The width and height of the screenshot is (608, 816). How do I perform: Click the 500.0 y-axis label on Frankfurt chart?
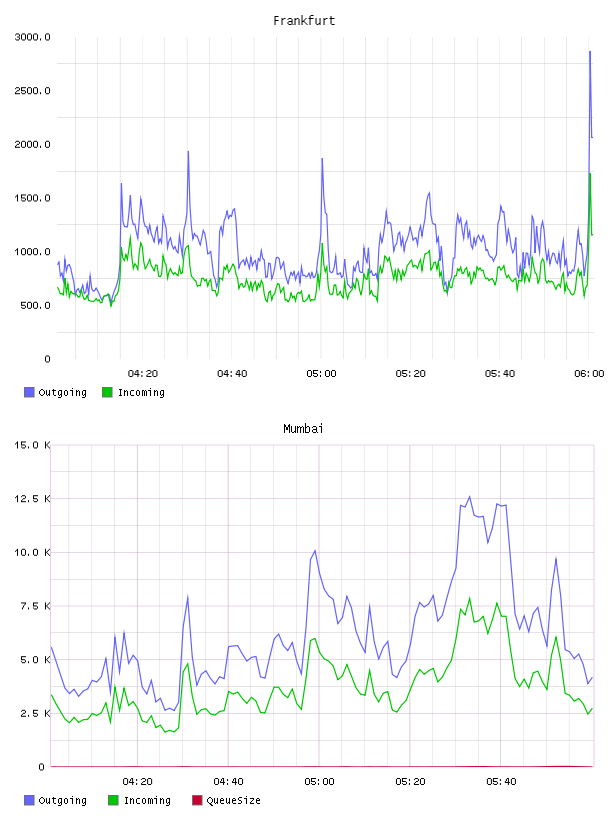[35, 305]
